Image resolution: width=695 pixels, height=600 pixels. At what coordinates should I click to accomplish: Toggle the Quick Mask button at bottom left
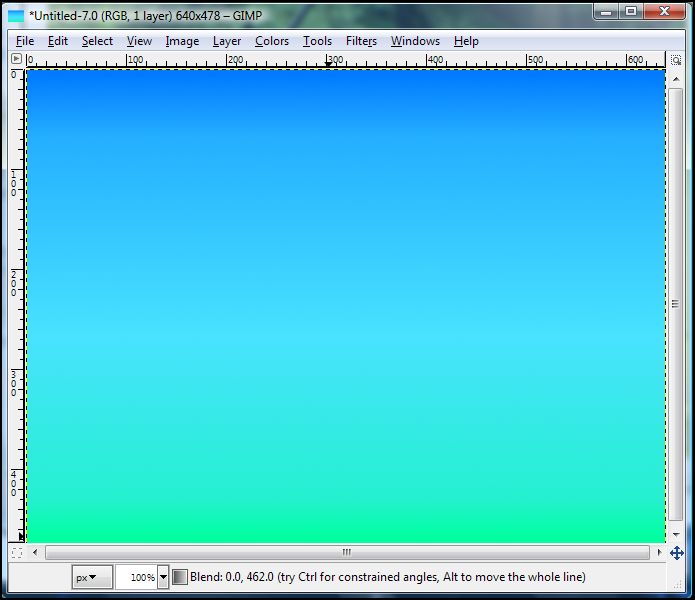tap(17, 553)
